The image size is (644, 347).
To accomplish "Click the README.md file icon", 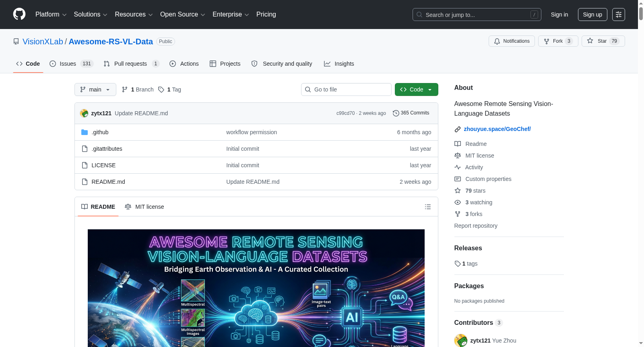I will [85, 182].
